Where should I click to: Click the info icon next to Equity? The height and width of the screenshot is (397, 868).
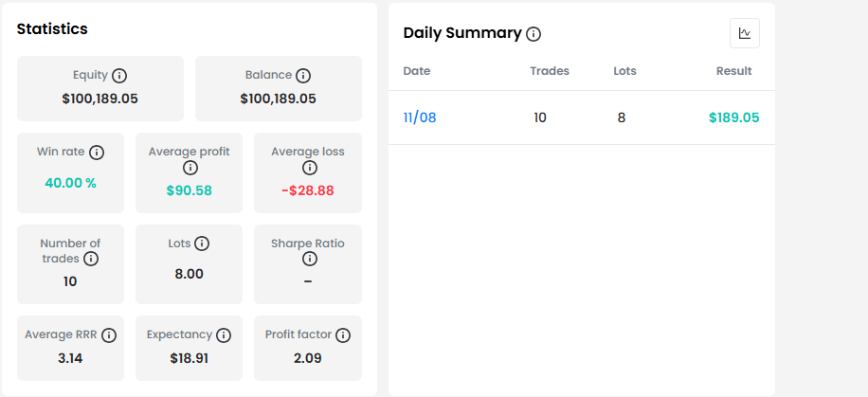pyautogui.click(x=119, y=75)
